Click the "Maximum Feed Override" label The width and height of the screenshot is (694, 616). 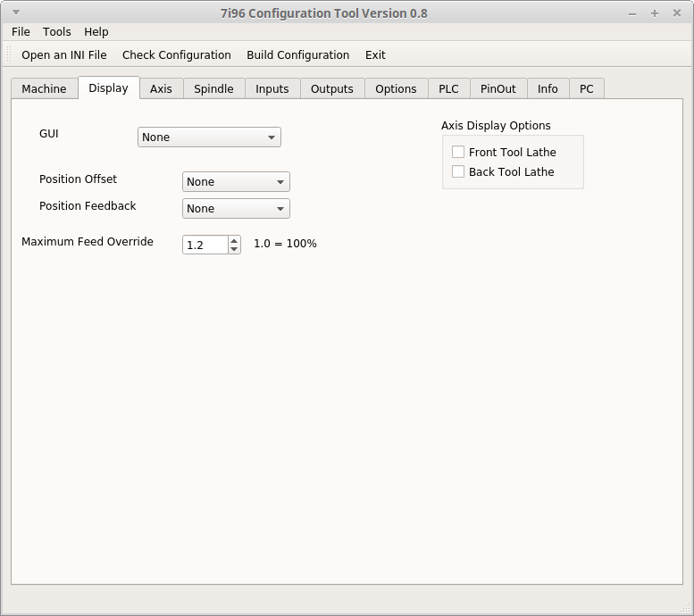pos(88,242)
